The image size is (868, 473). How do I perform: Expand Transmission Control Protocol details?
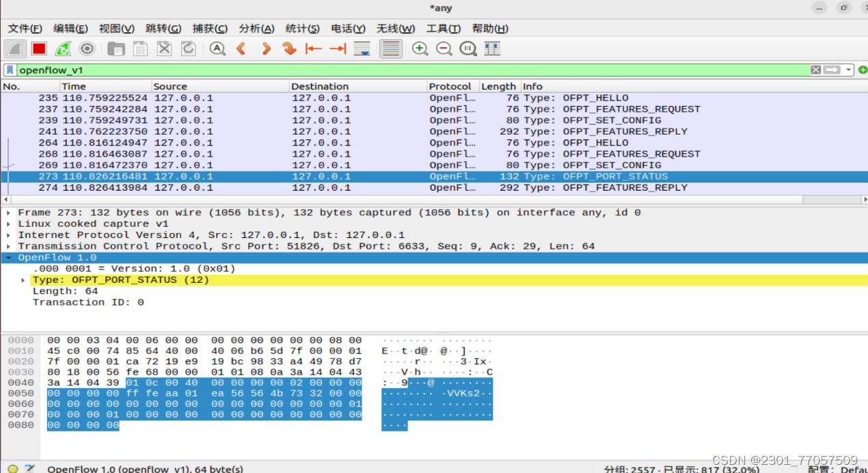pos(8,245)
